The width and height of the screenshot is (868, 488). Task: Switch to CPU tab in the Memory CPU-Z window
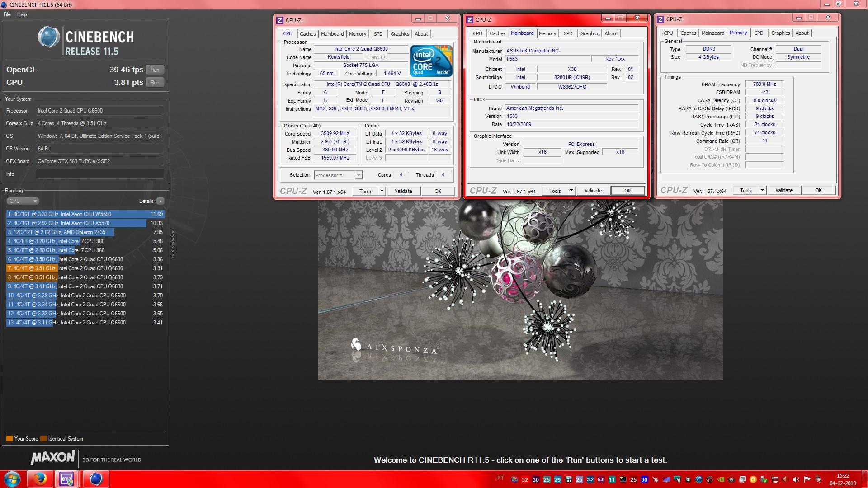point(668,33)
